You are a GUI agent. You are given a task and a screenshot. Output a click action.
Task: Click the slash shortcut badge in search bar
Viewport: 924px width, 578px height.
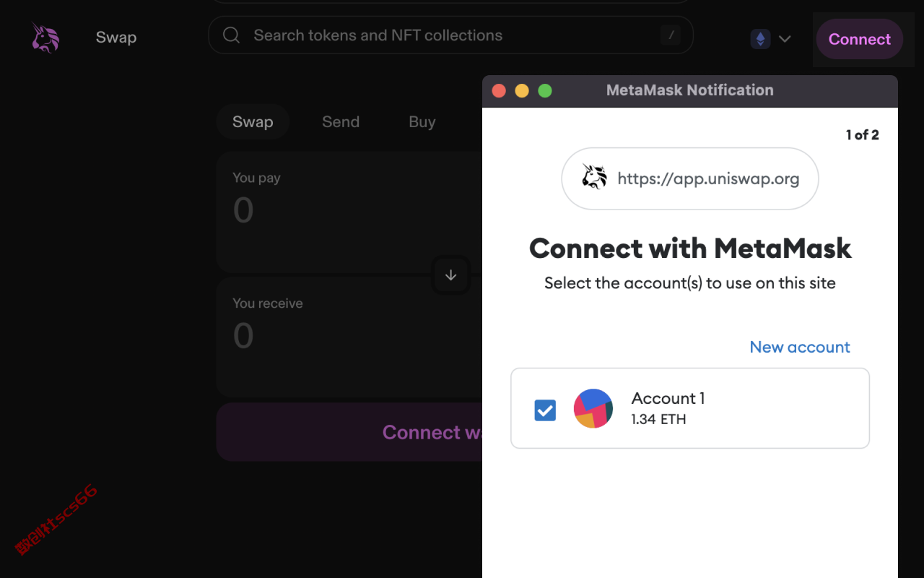point(671,35)
